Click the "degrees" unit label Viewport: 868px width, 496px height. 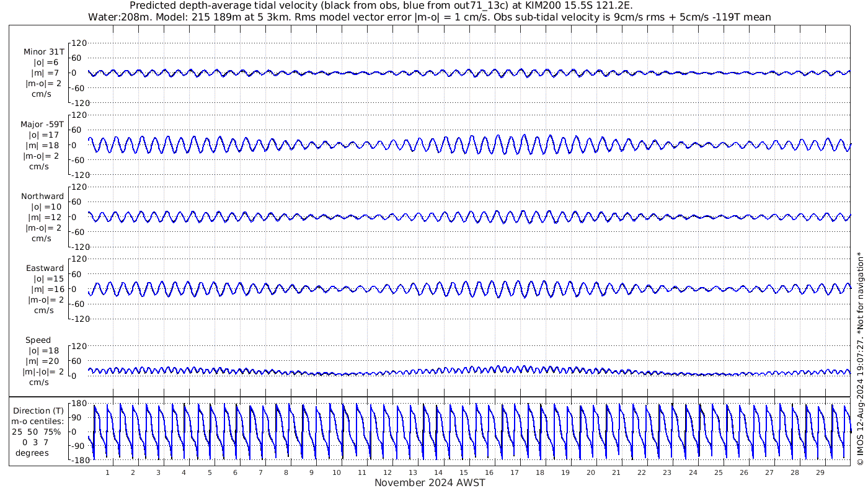tap(32, 453)
